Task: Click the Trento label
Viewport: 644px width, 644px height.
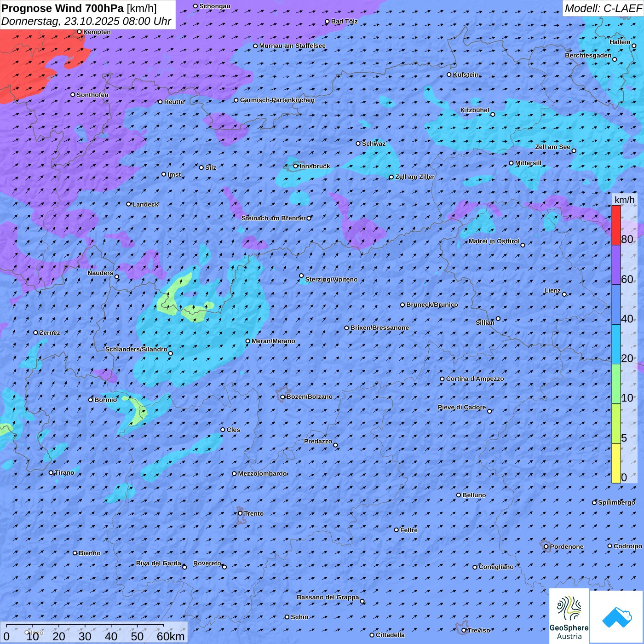Action: click(254, 513)
